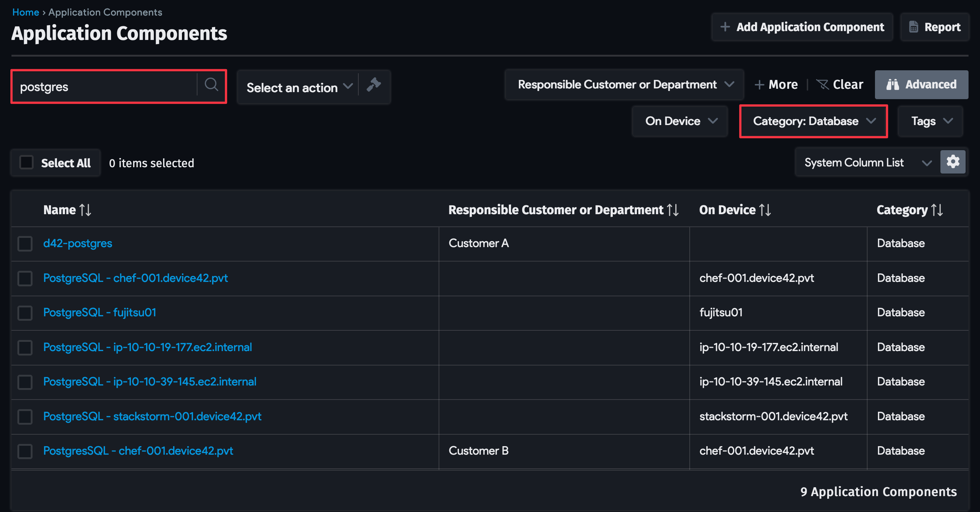Check the d42-postgres row checkbox

click(x=25, y=244)
